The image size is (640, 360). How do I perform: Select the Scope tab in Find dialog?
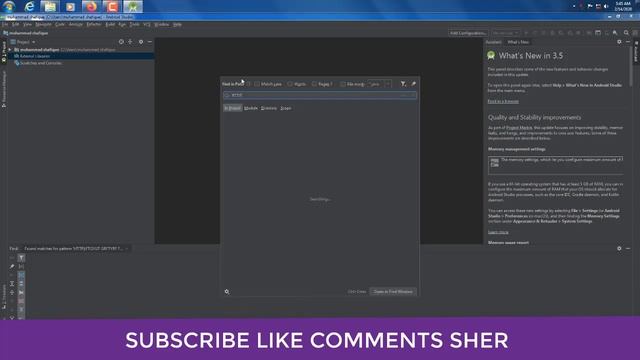click(x=286, y=108)
